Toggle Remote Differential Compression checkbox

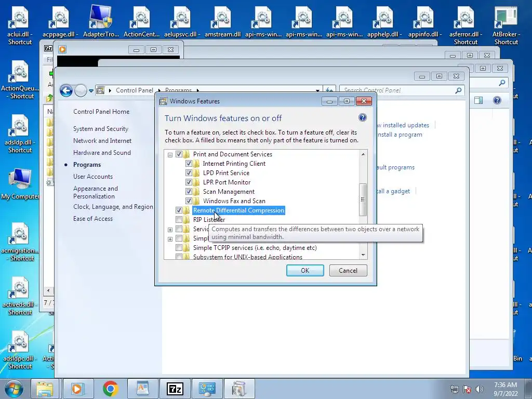pyautogui.click(x=179, y=210)
